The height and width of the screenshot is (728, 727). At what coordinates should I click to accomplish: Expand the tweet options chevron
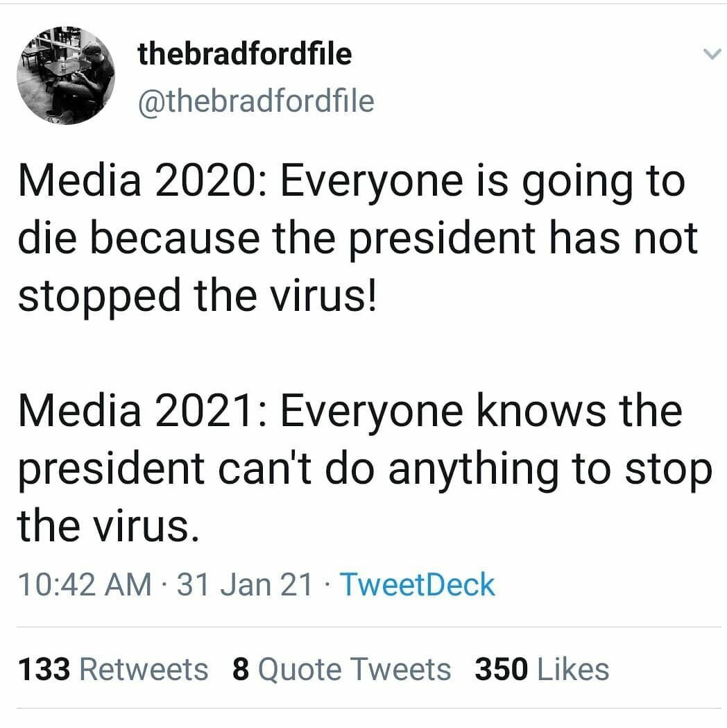[712, 55]
